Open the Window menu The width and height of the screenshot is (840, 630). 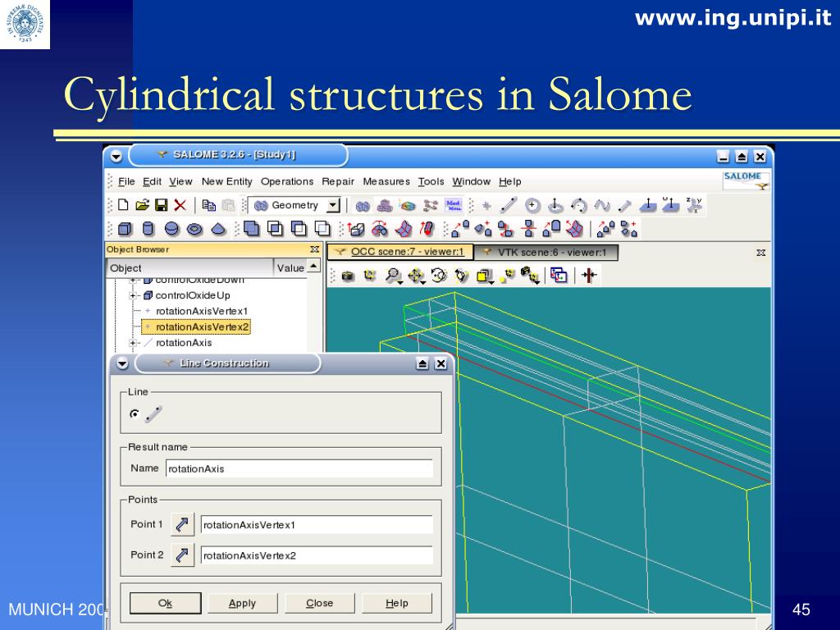pyautogui.click(x=472, y=181)
